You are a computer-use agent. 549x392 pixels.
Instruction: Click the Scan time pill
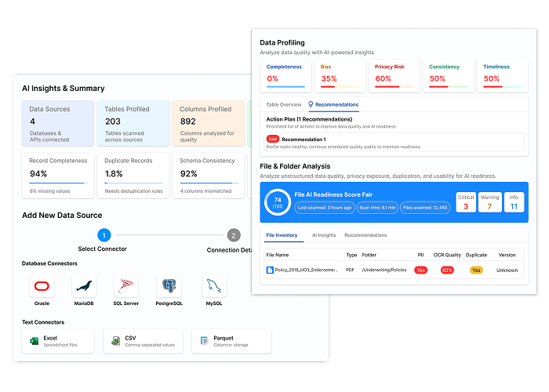[377, 208]
